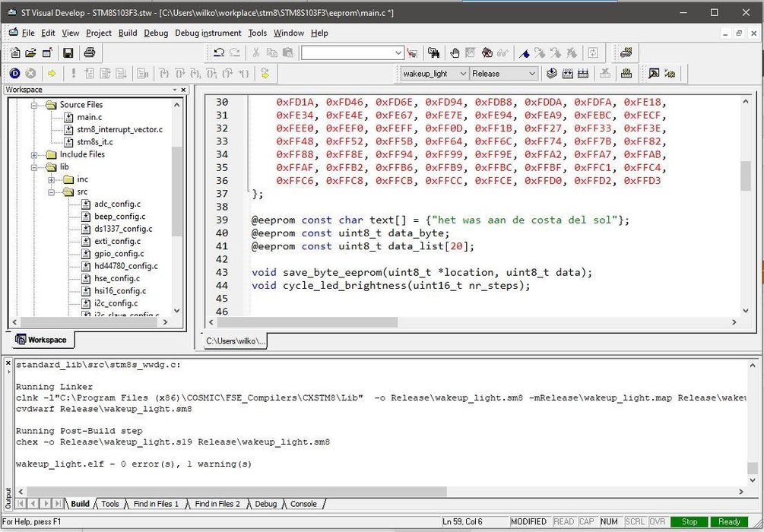The height and width of the screenshot is (532, 764).
Task: Toggle breakpoint with the hand icon
Action: [x=454, y=52]
